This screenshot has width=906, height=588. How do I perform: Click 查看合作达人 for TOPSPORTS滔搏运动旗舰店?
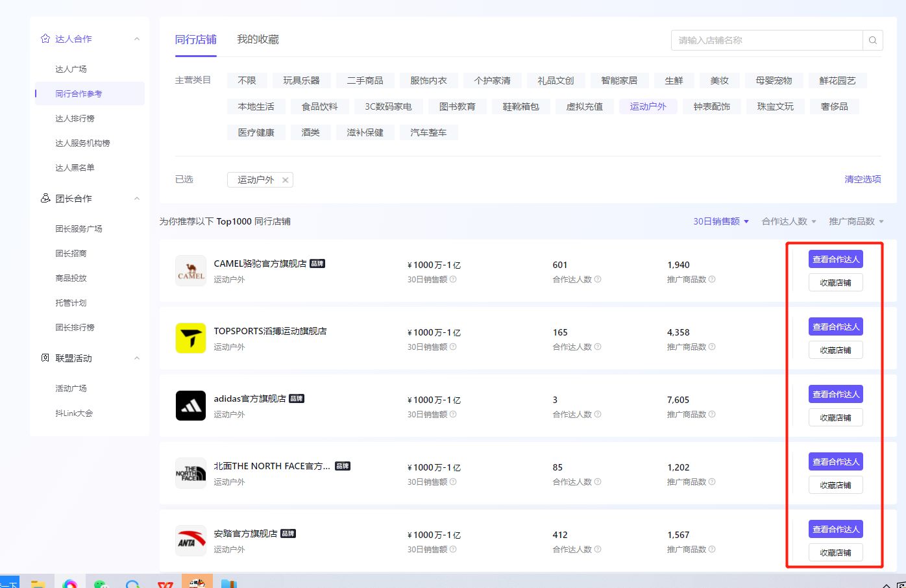pos(836,326)
